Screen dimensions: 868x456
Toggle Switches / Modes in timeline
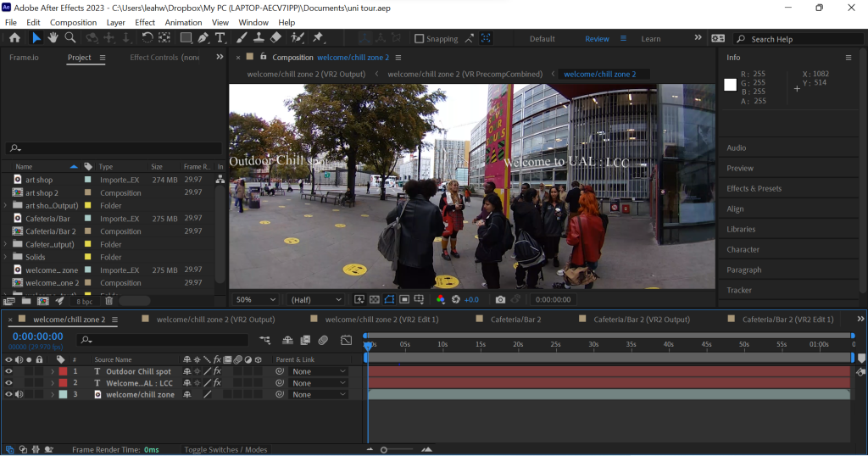(x=225, y=450)
